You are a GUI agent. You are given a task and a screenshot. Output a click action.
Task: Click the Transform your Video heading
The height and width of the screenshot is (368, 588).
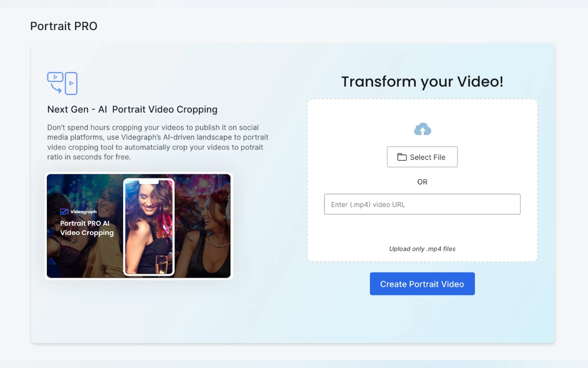(422, 82)
